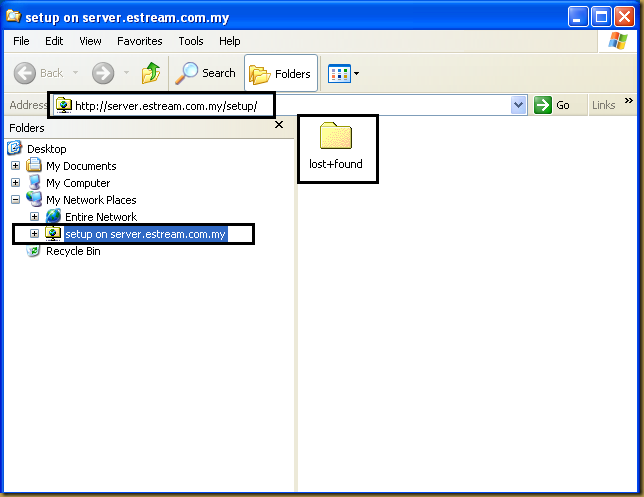The width and height of the screenshot is (644, 497).
Task: Open the File menu
Action: pos(21,41)
